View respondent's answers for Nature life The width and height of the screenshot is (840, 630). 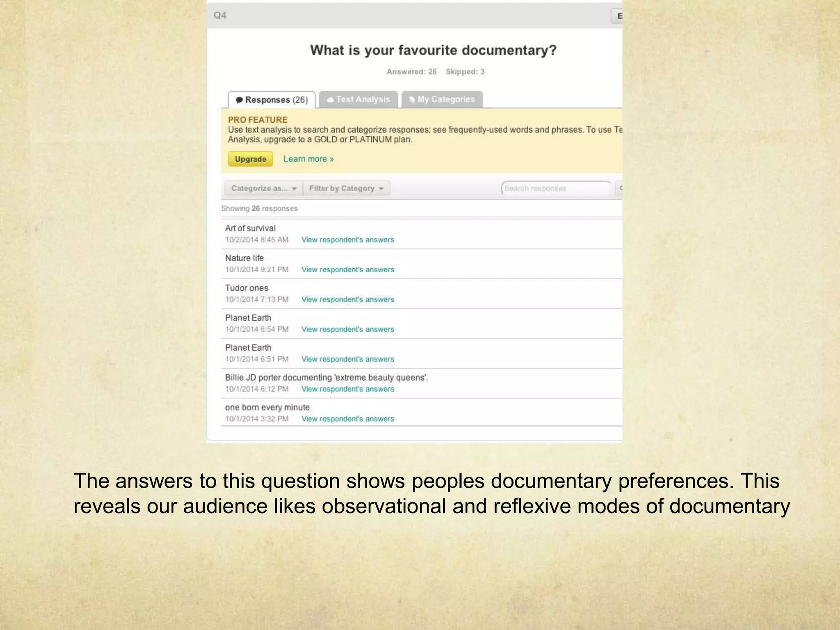348,269
